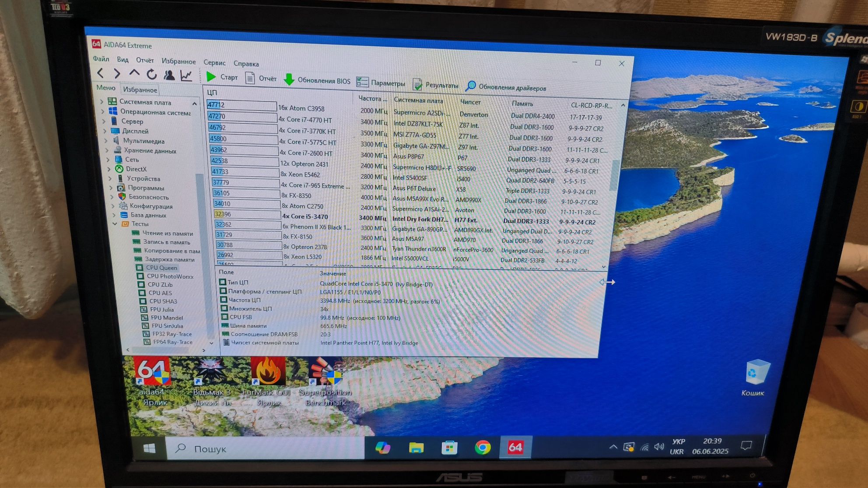This screenshot has height=488, width=868.
Task: Select the CPU Queen test
Action: [x=161, y=268]
